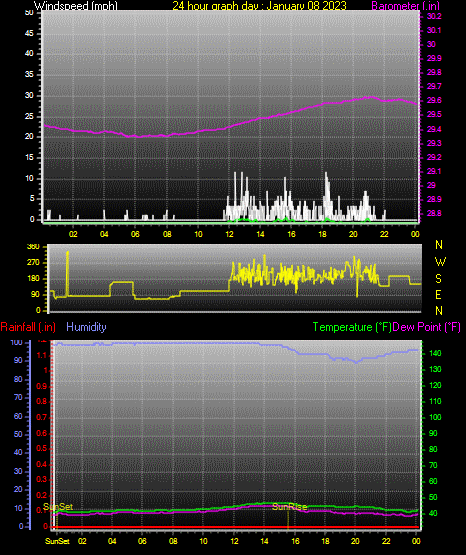Viewport: 466px width, 555px height.
Task: Click 180 on the wind direction axis
Action: [x=34, y=279]
